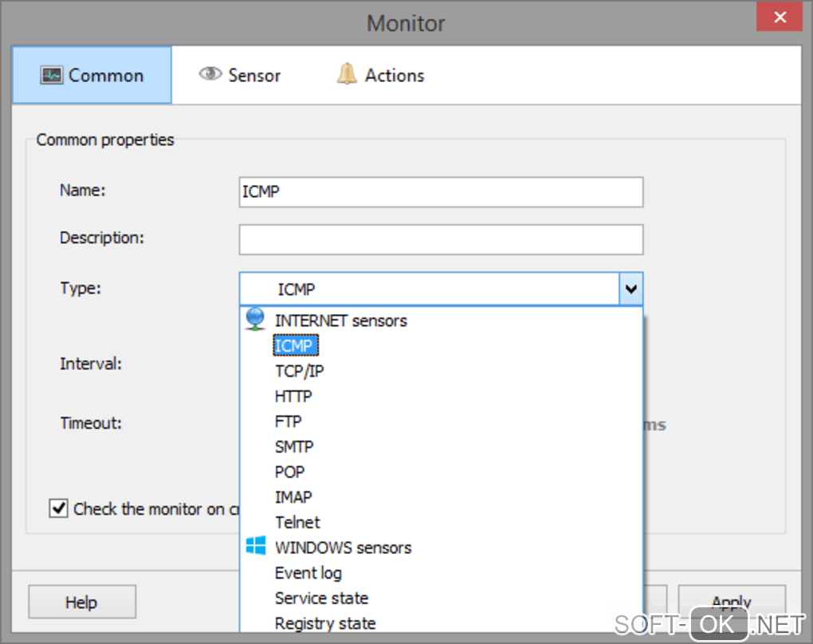
Task: Choose Telnet from the dropdown list
Action: (297, 522)
